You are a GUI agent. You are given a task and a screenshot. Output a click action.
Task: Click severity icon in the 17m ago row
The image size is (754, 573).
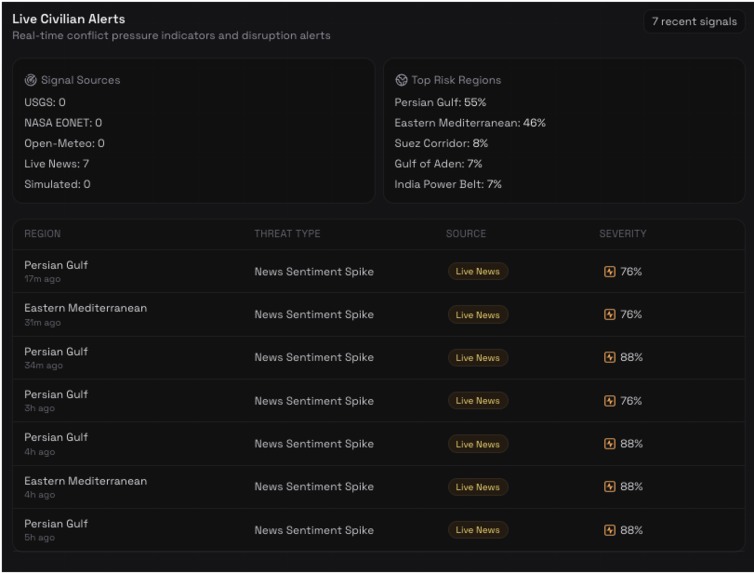pyautogui.click(x=609, y=272)
